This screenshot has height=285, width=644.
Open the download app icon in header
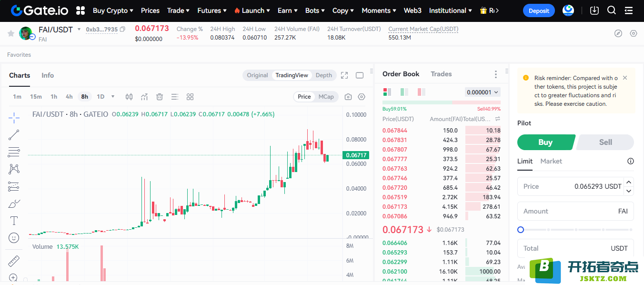pyautogui.click(x=594, y=10)
